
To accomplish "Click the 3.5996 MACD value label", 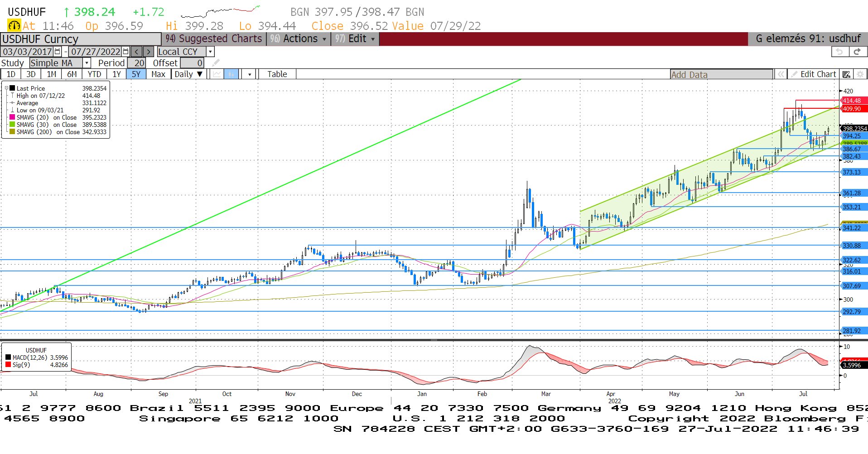I will [x=854, y=365].
